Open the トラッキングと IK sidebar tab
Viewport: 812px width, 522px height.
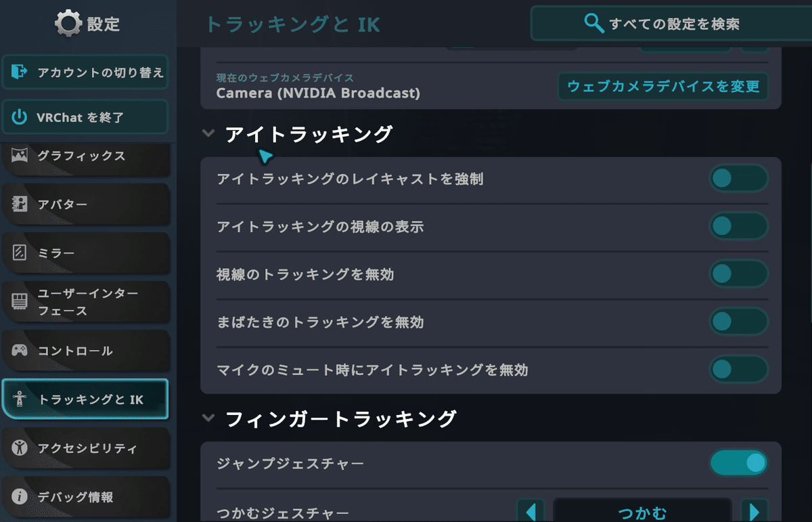pos(85,399)
